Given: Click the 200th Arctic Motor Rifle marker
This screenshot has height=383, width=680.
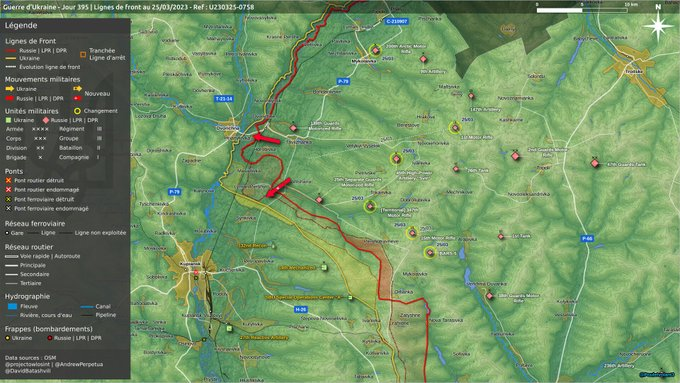Looking at the screenshot, I should (376, 51).
